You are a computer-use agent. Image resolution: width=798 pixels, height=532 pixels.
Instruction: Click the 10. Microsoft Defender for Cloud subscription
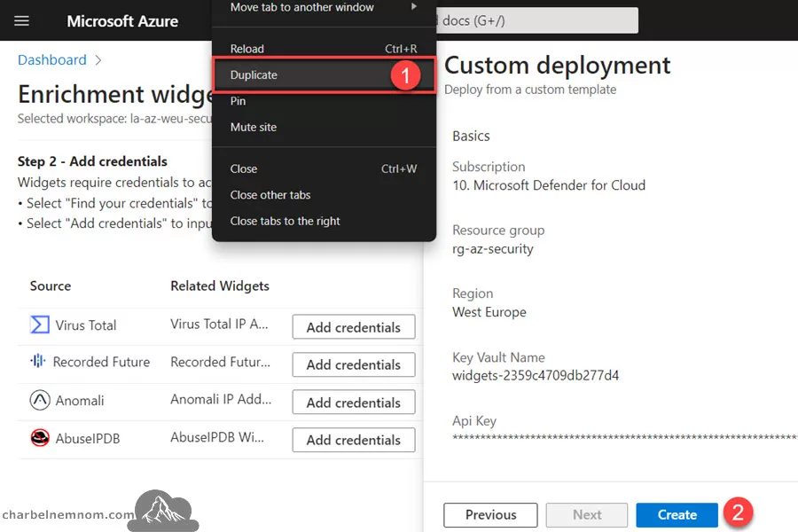point(549,185)
